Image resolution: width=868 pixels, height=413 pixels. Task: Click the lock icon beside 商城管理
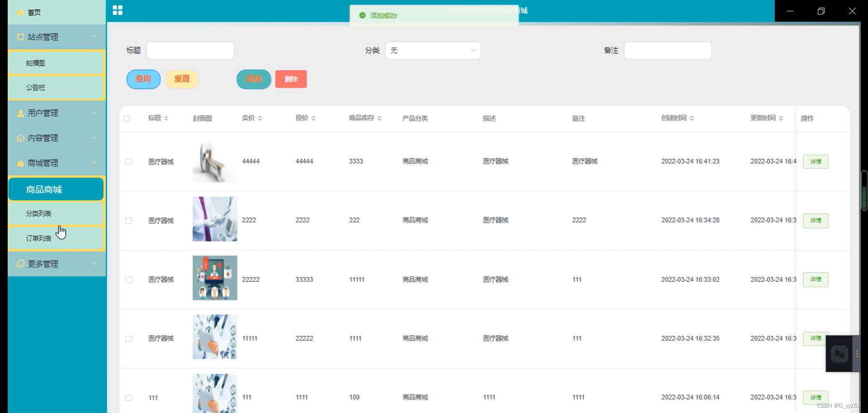click(20, 163)
